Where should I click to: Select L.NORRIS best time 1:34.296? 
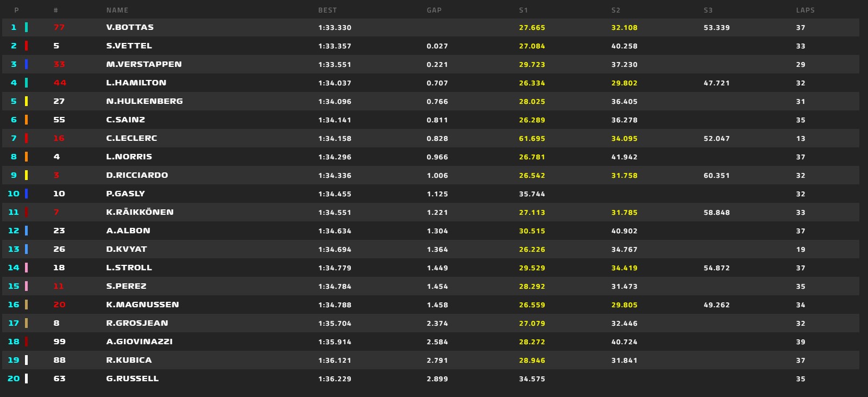click(335, 157)
